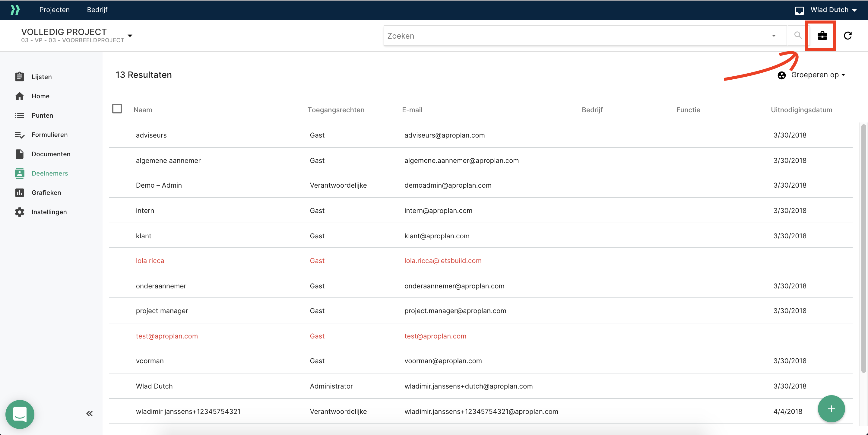Click the Groeperen op group icon
The width and height of the screenshot is (868, 435).
point(782,75)
